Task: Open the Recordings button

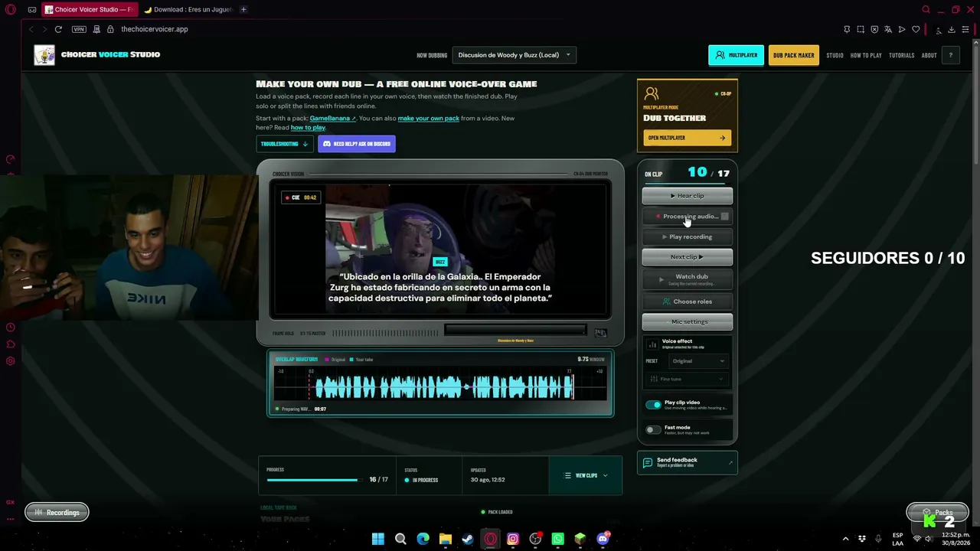Action: 57,513
